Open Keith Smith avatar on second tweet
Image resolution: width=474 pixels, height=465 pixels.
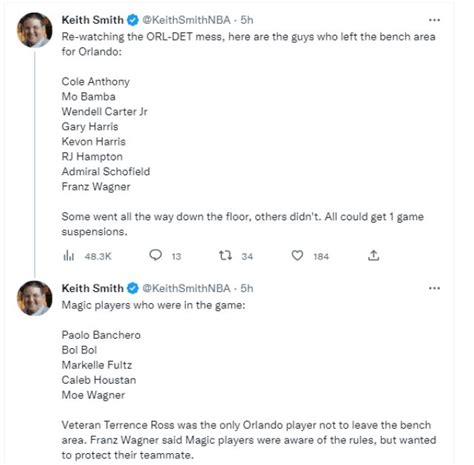pyautogui.click(x=35, y=298)
